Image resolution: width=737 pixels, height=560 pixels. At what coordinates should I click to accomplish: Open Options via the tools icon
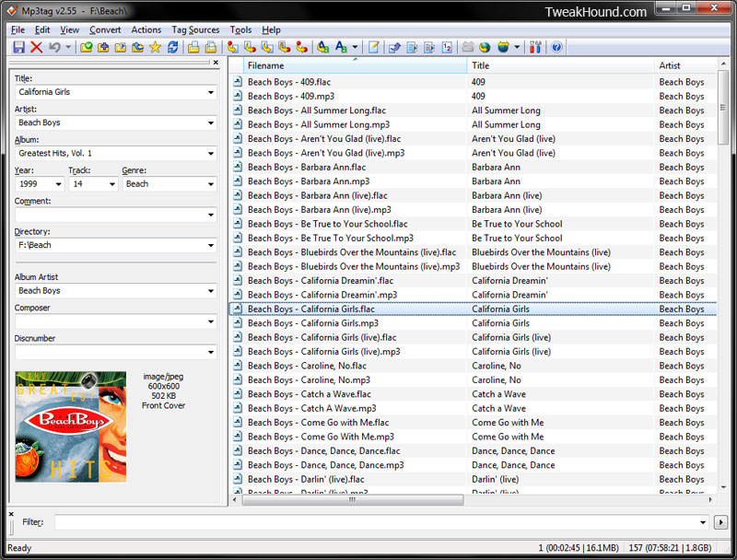[535, 47]
